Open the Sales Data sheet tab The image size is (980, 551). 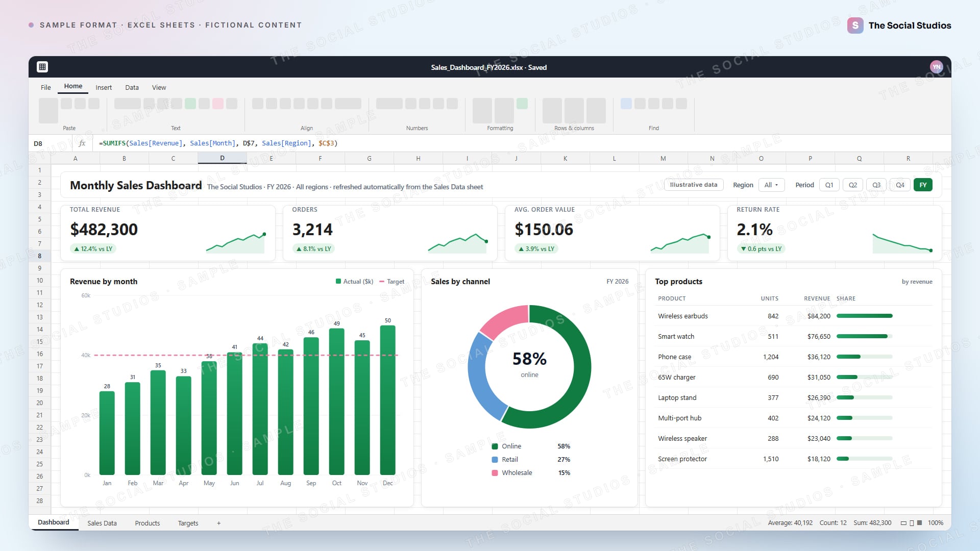[102, 523]
